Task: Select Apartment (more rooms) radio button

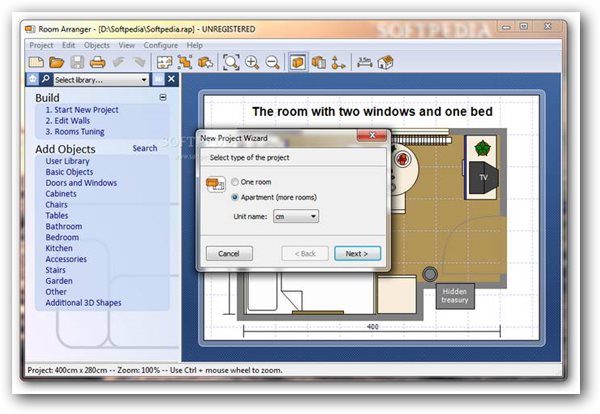Action: click(x=235, y=197)
